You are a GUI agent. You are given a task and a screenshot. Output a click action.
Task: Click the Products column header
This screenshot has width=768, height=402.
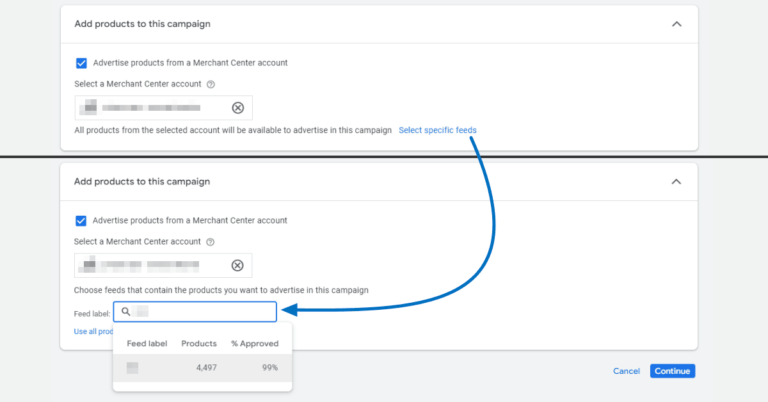[199, 344]
